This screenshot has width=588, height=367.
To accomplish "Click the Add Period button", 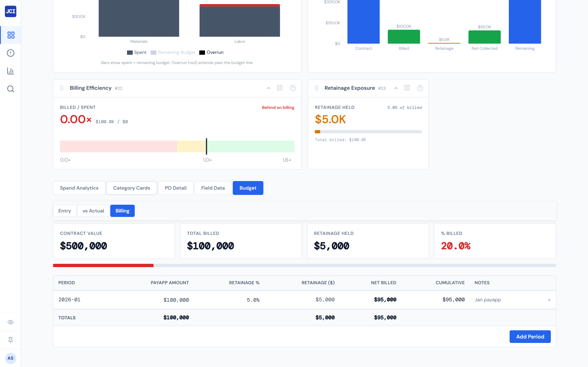I will (x=530, y=337).
